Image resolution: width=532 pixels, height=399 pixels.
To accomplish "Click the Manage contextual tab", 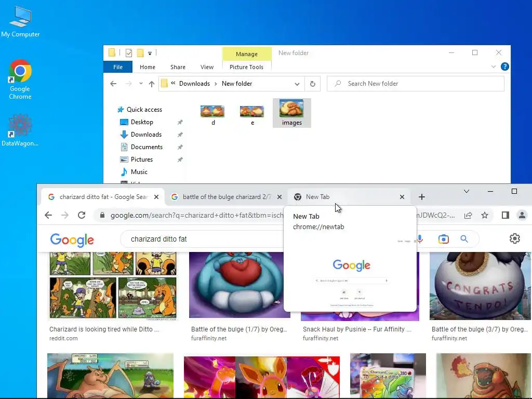I will (247, 54).
